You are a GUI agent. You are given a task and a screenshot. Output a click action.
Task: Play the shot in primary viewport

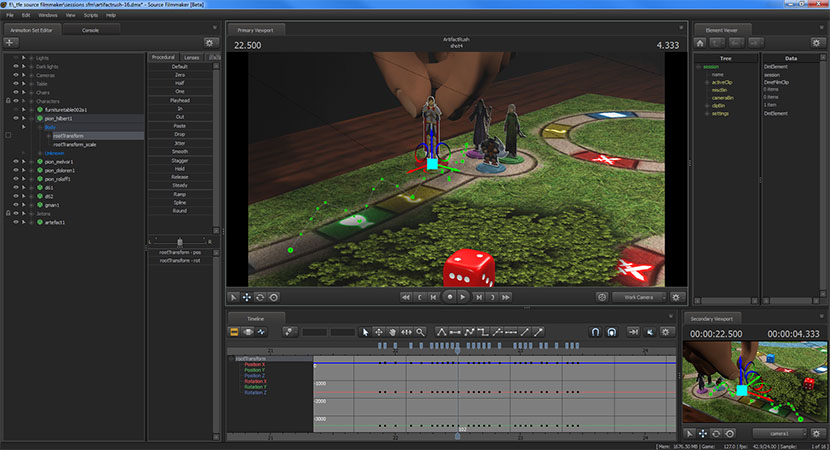pyautogui.click(x=462, y=297)
